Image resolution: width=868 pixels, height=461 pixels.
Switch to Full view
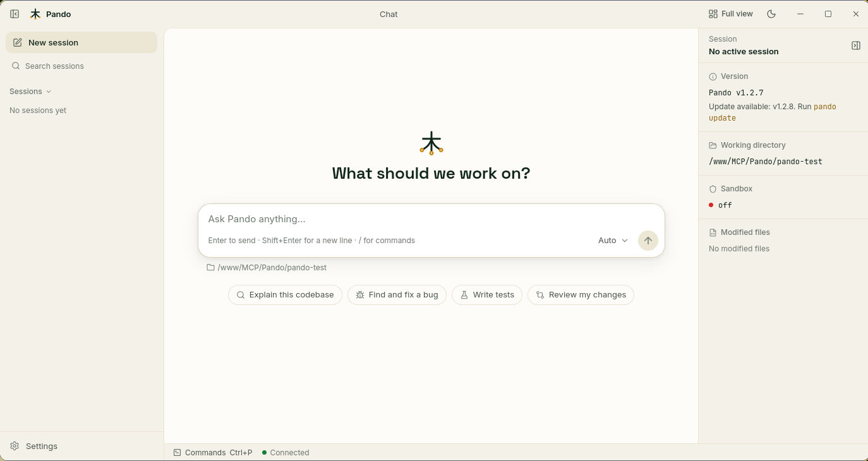[730, 14]
